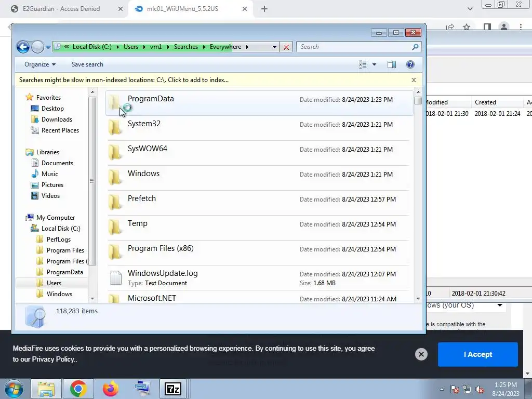The image size is (532, 399).
Task: Select SysWOW64 search result
Action: click(259, 153)
